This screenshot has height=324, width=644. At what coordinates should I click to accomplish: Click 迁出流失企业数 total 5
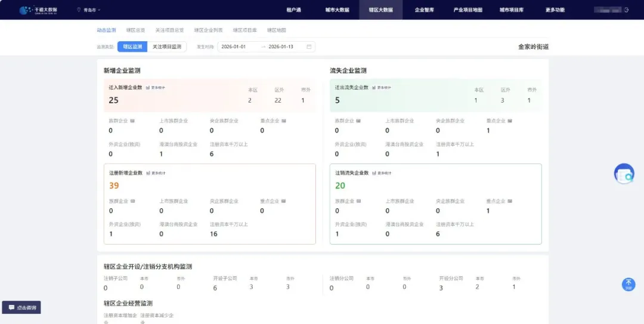pyautogui.click(x=338, y=100)
